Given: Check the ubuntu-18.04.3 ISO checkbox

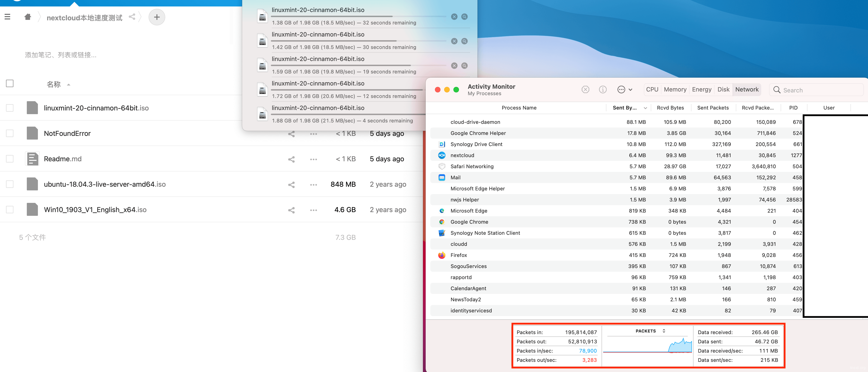Looking at the screenshot, I should (x=10, y=184).
